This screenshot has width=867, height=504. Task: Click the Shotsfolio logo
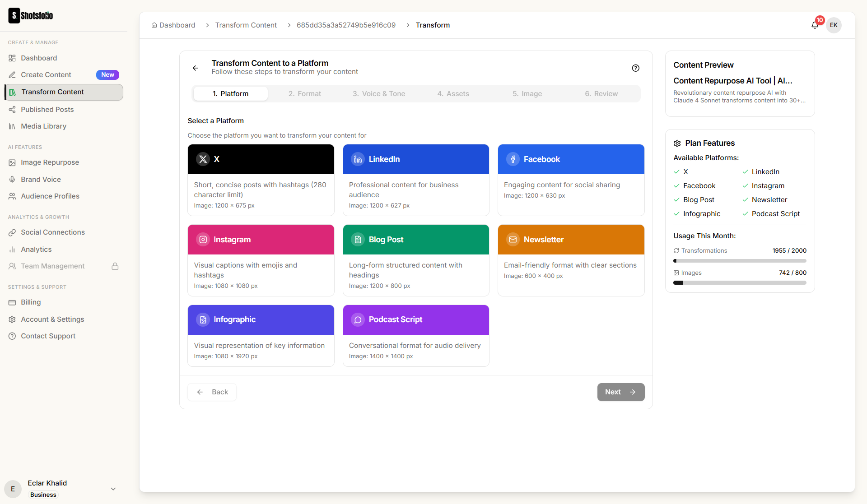point(31,15)
